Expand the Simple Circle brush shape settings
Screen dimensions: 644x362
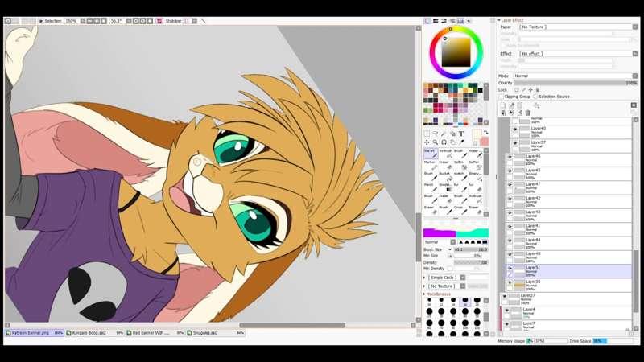pyautogui.click(x=424, y=278)
